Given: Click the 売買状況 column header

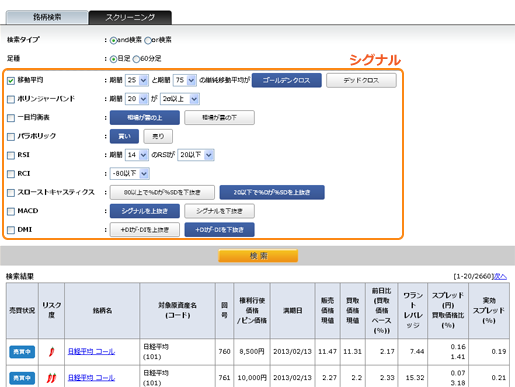Looking at the screenshot, I should (x=22, y=311).
